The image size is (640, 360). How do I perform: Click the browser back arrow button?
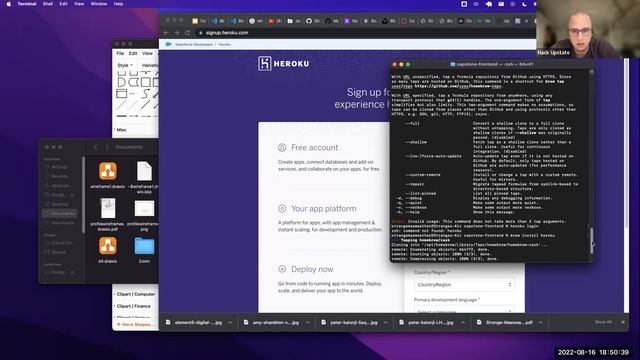(166, 33)
